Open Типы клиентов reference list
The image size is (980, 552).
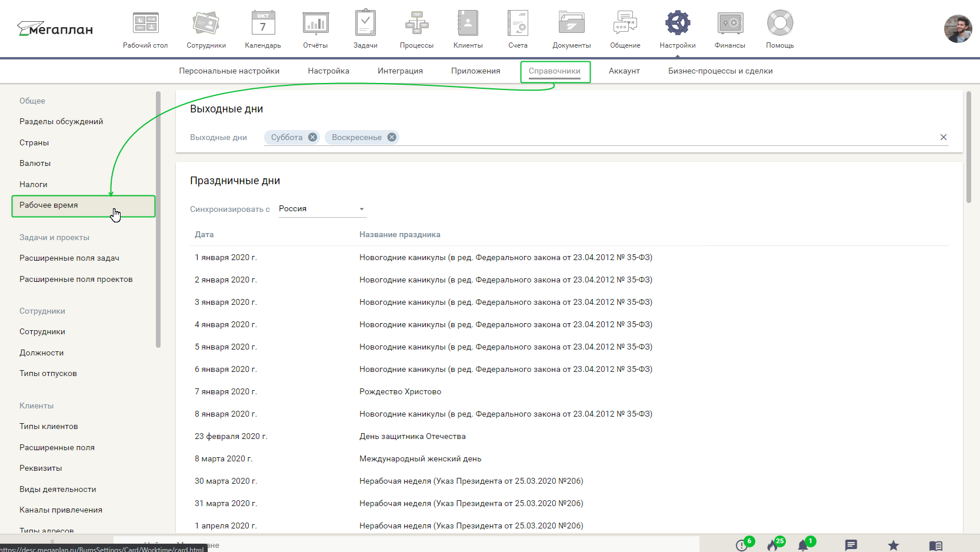tap(49, 427)
